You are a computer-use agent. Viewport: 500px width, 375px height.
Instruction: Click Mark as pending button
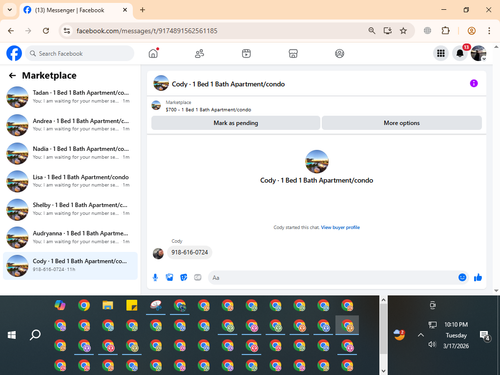tap(236, 123)
